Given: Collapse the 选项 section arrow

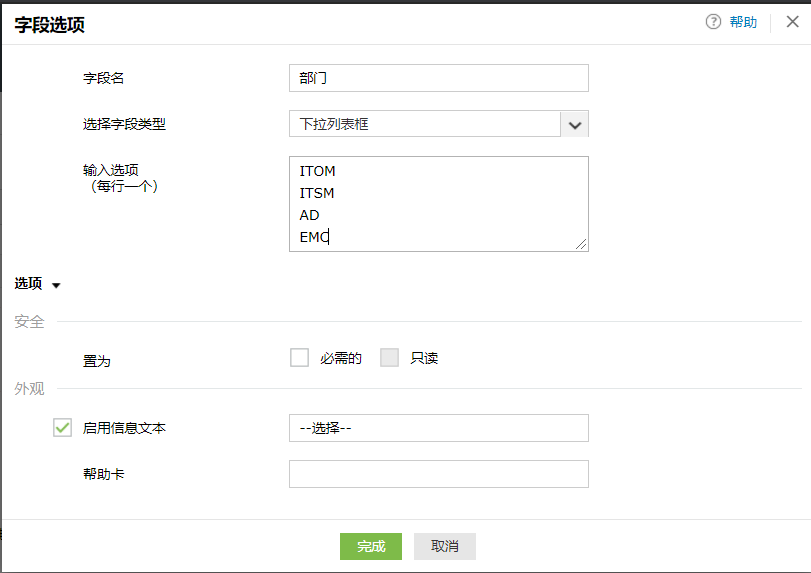Looking at the screenshot, I should coord(56,285).
